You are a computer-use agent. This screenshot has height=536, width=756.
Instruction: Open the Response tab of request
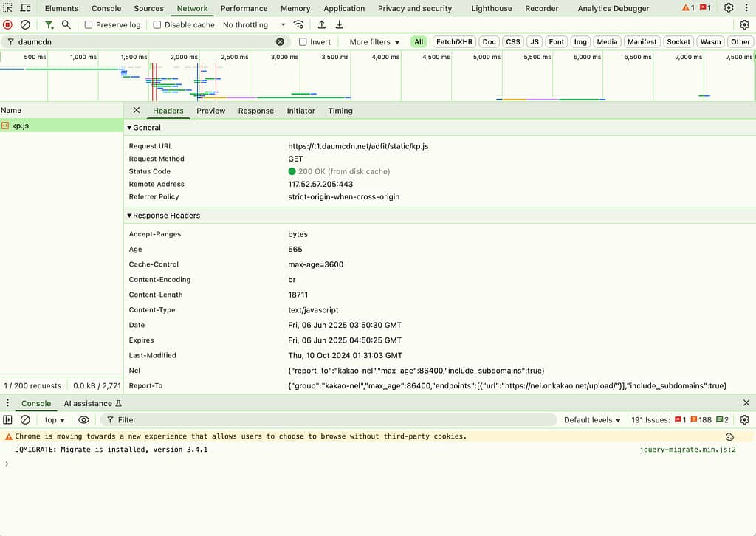point(255,111)
